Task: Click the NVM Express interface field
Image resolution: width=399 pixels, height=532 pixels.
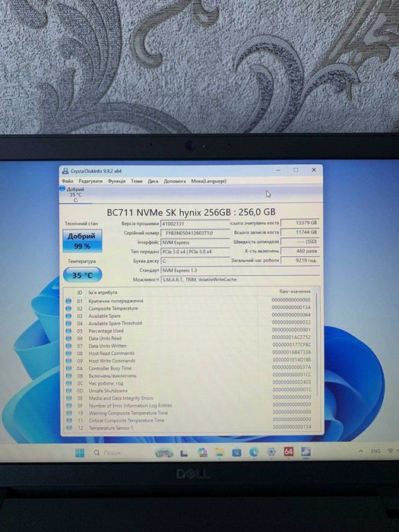Action: point(195,242)
